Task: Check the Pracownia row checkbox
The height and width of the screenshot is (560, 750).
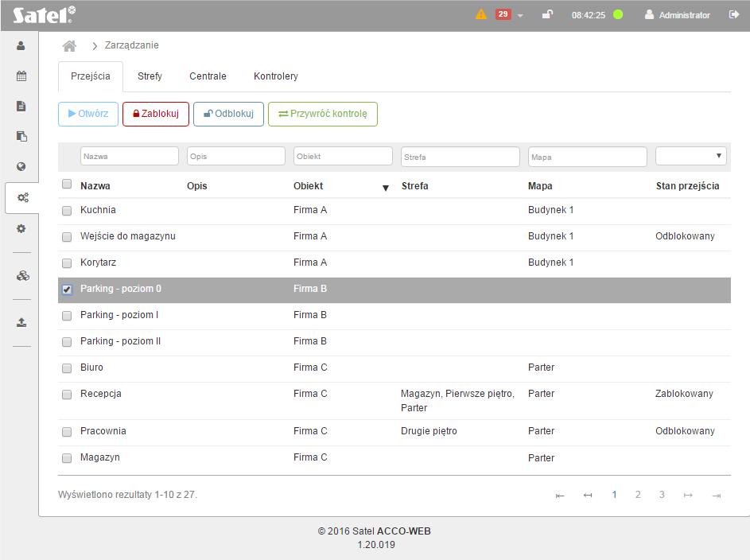Action: click(x=67, y=432)
